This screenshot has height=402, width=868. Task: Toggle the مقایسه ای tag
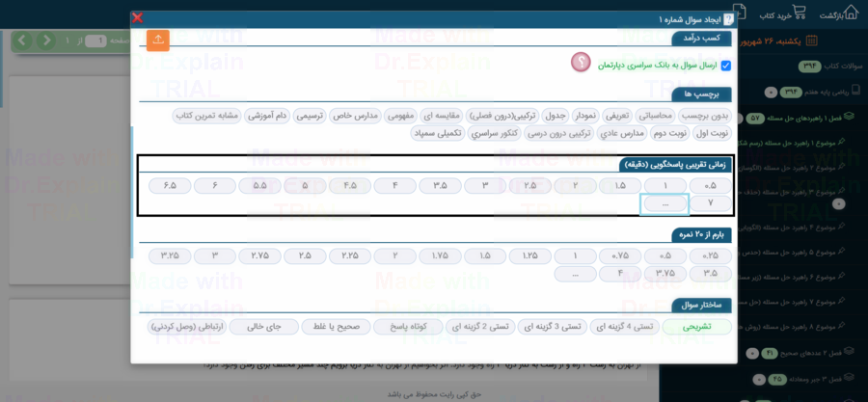pyautogui.click(x=441, y=116)
